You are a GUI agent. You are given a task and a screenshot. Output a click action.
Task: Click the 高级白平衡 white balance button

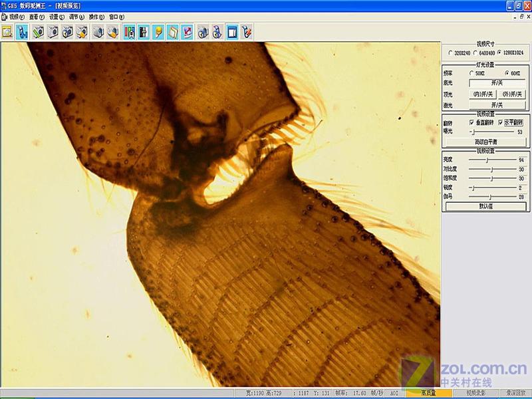(x=485, y=142)
